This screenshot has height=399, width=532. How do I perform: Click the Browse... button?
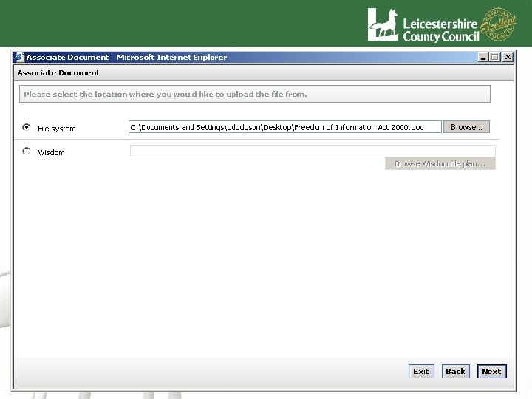point(466,127)
